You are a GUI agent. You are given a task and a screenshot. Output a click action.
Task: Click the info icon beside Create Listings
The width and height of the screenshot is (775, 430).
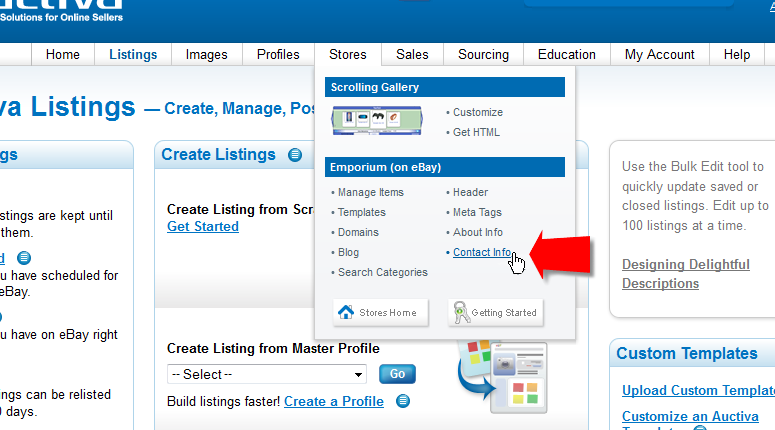(x=295, y=155)
